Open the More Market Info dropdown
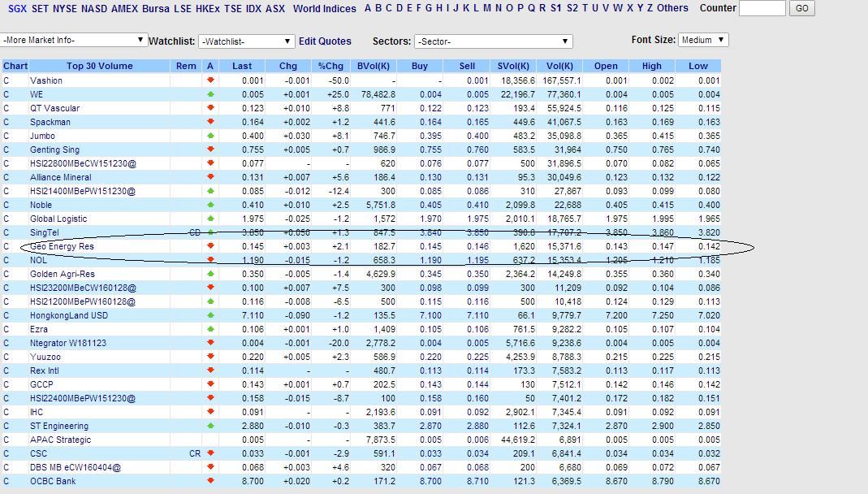Image resolution: width=868 pixels, height=494 pixels. coord(74,40)
